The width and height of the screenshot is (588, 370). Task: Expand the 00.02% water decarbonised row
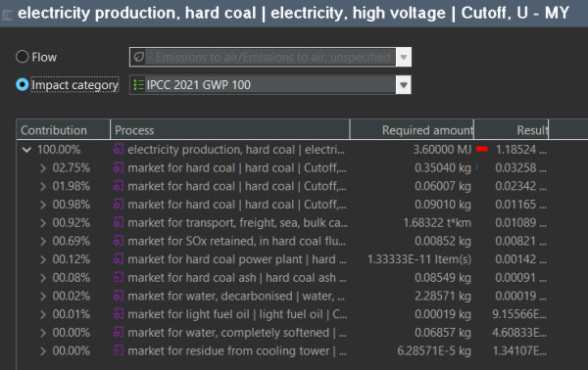[x=43, y=297]
